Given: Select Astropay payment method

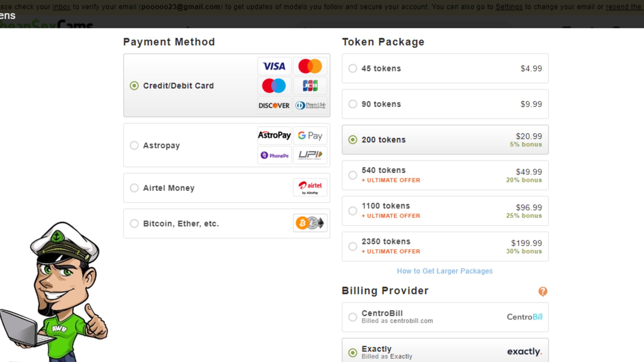Looking at the screenshot, I should tap(134, 145).
